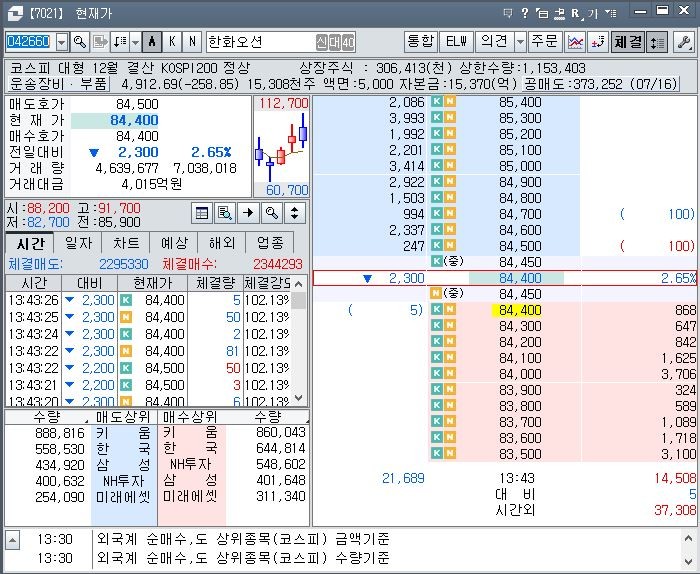Click the help question mark icon
The width and height of the screenshot is (700, 574).
pyautogui.click(x=525, y=13)
